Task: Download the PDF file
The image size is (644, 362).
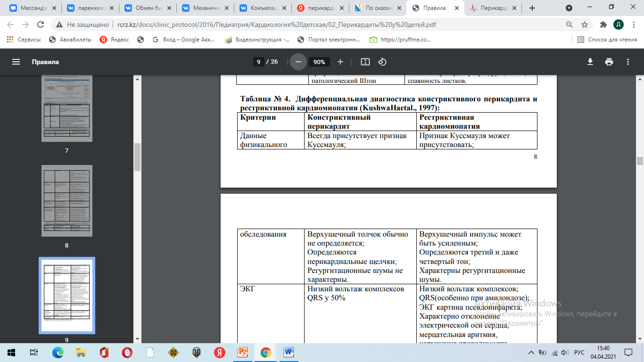Action: (x=590, y=62)
